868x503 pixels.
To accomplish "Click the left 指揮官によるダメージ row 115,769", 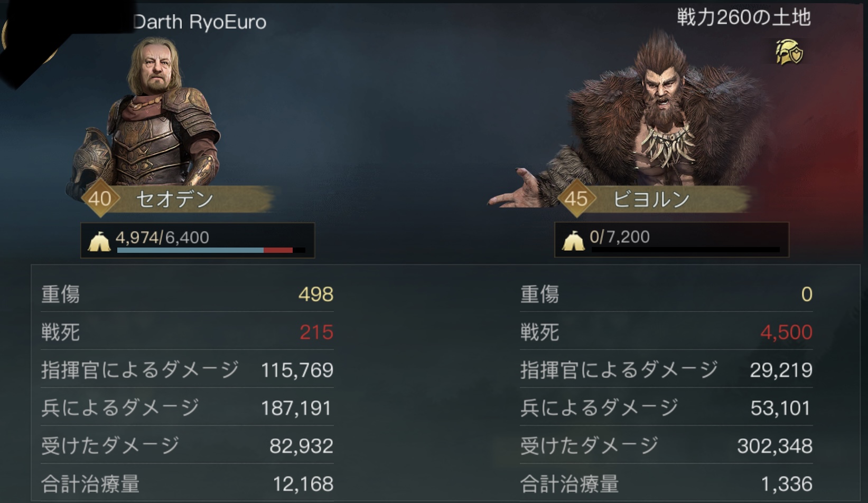I will tap(187, 370).
